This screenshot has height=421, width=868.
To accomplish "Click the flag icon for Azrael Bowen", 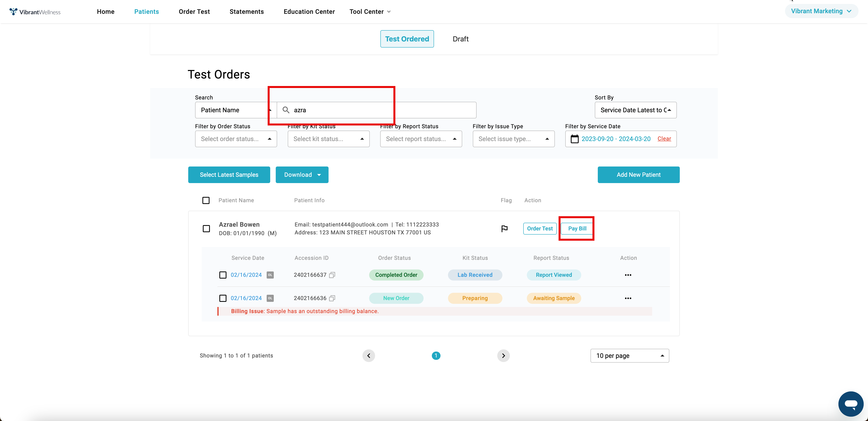I will (504, 229).
